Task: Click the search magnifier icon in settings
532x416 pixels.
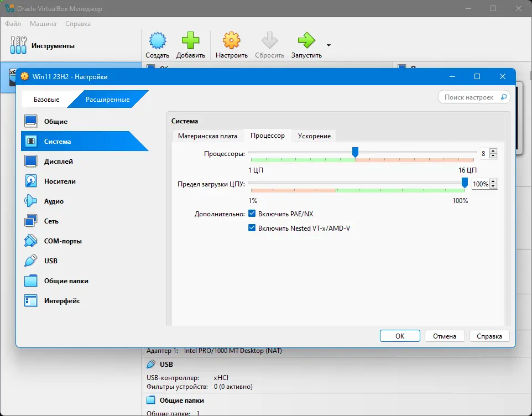Action: click(503, 97)
